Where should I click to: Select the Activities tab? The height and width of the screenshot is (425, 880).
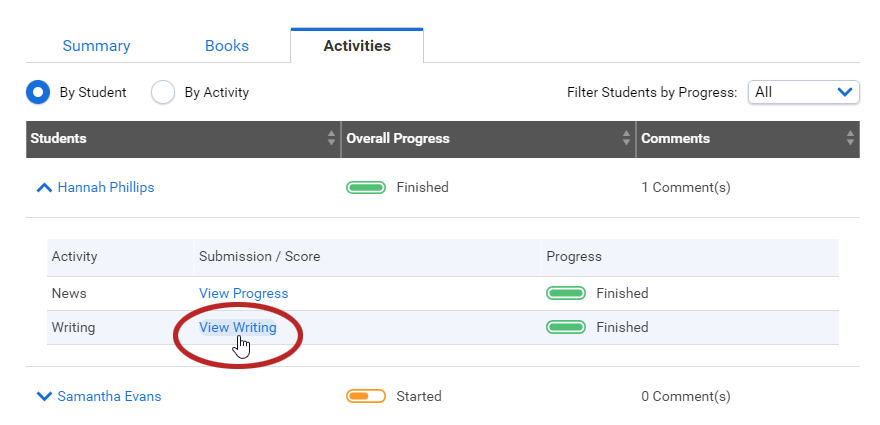(x=357, y=45)
